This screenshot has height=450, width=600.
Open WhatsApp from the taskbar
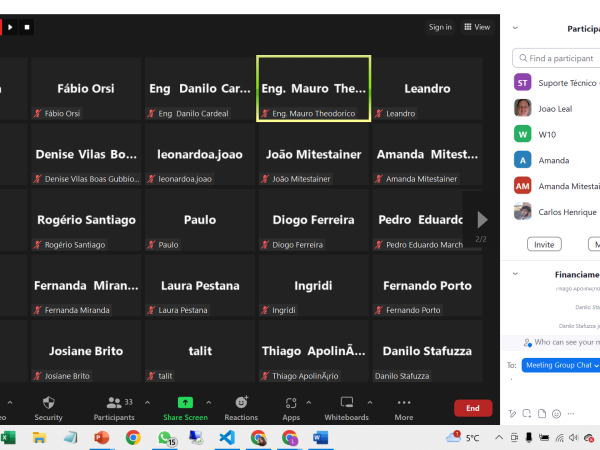pos(165,438)
